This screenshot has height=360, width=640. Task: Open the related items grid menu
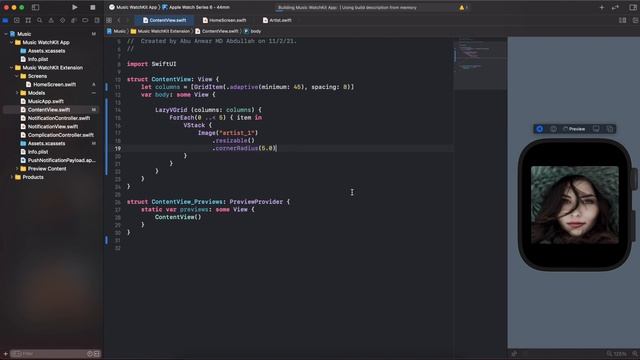[x=109, y=20]
